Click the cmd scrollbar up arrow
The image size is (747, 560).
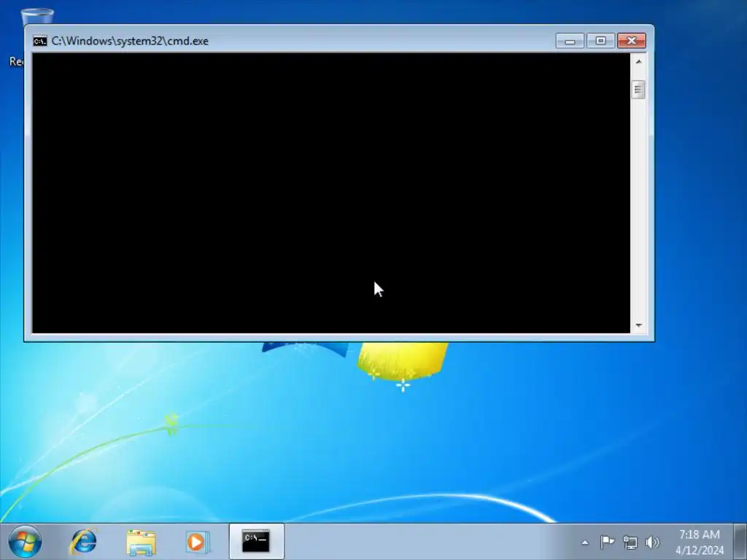[x=638, y=61]
